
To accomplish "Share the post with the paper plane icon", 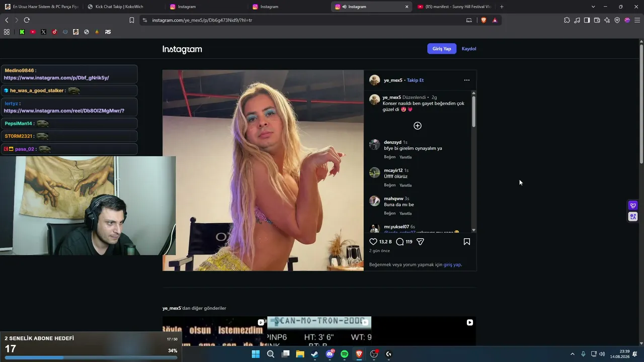I will 421,242.
